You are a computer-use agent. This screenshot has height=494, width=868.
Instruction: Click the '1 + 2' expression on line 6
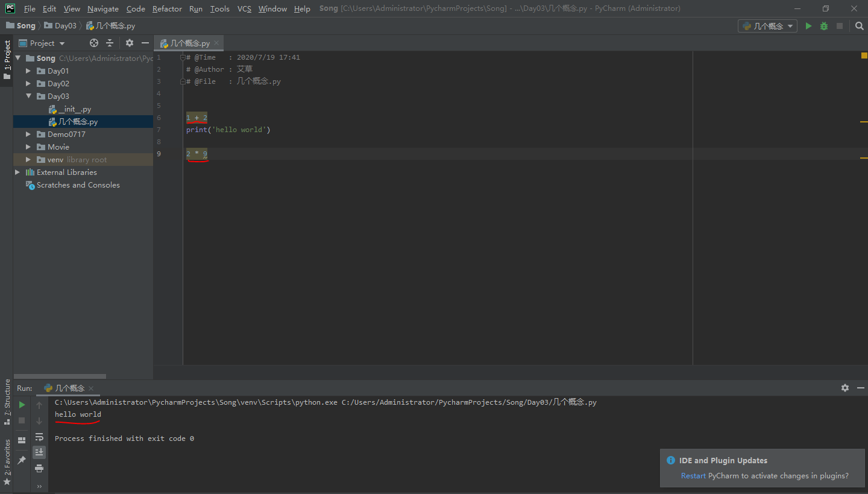click(197, 118)
